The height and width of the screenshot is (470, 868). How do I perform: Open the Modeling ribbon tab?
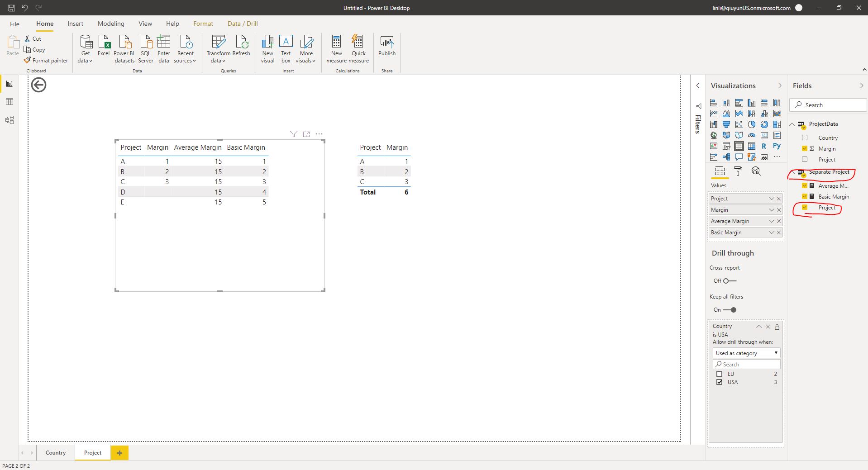(111, 24)
